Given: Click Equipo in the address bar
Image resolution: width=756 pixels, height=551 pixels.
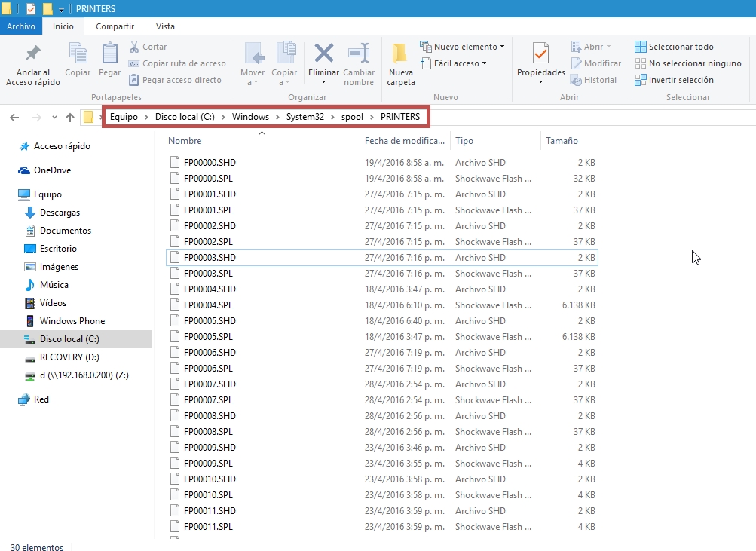Looking at the screenshot, I should click(124, 117).
